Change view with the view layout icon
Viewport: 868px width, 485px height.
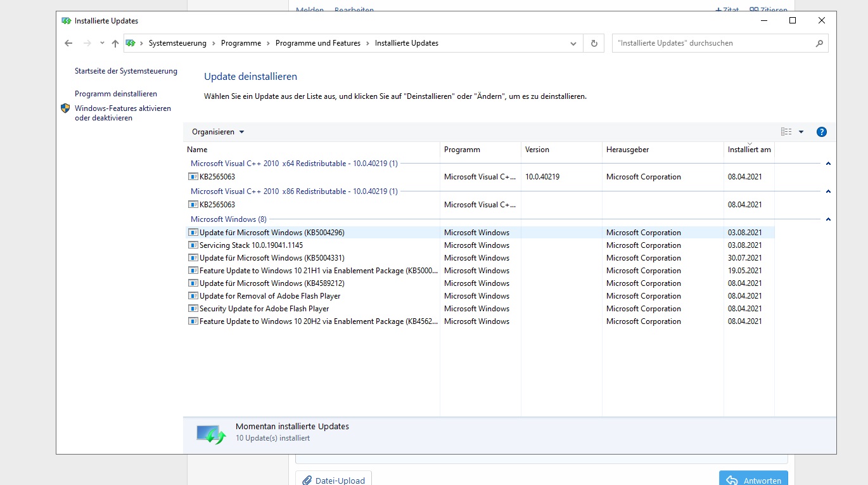tap(786, 132)
